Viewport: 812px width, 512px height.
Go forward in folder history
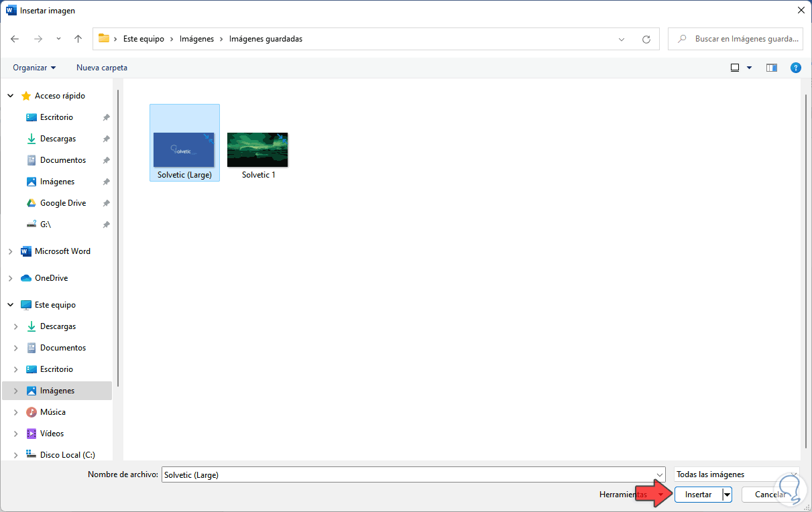(x=38, y=39)
